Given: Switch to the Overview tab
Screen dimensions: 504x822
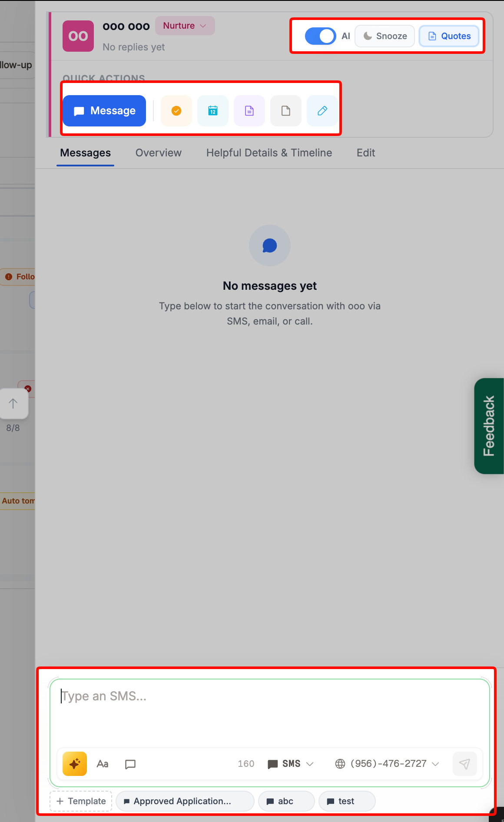Looking at the screenshot, I should point(159,153).
